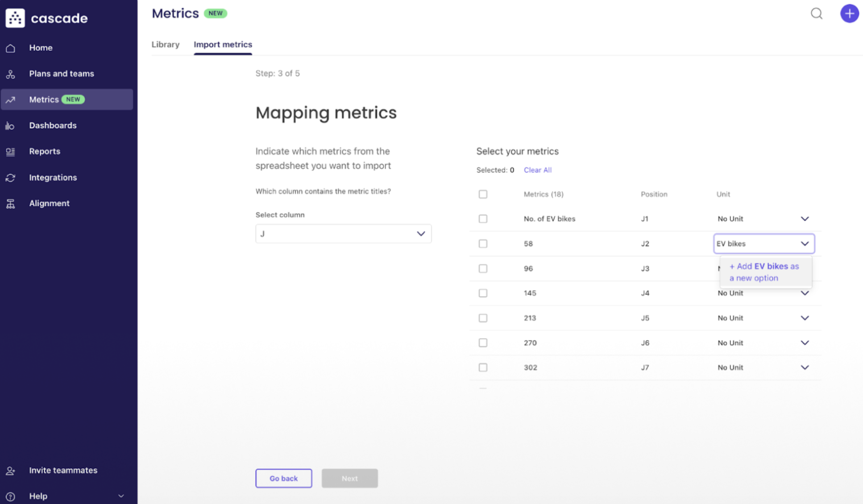Screen dimensions: 863x504
Task: Check the select-all metrics checkbox
Action: (x=483, y=194)
